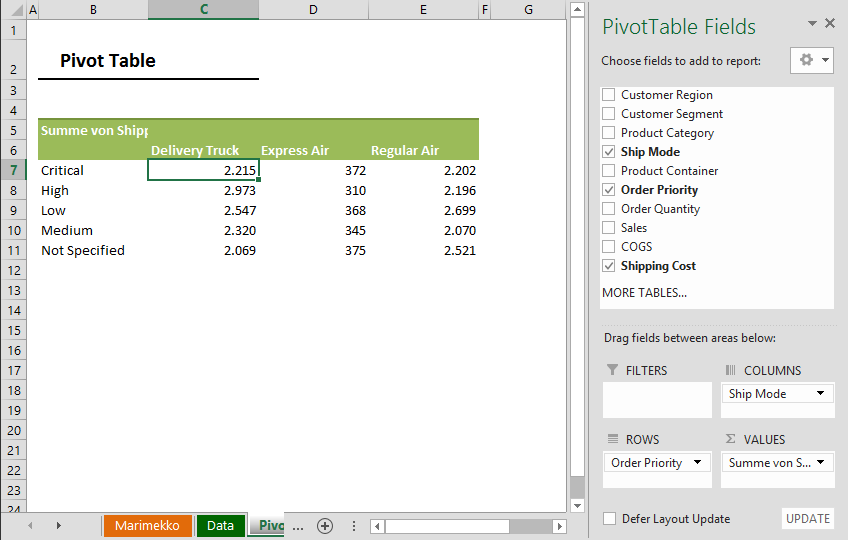Add a new sheet with plus icon
Screen dimensions: 848x540
(x=325, y=526)
